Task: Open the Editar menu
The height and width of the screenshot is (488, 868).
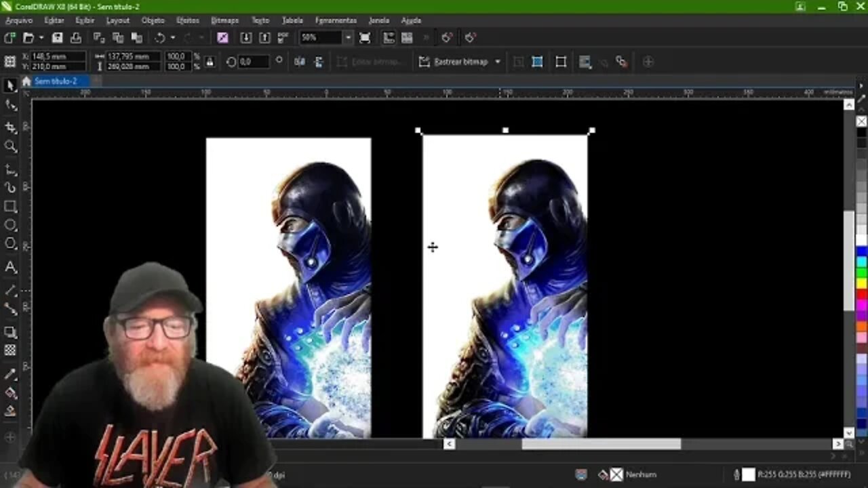Action: point(54,20)
